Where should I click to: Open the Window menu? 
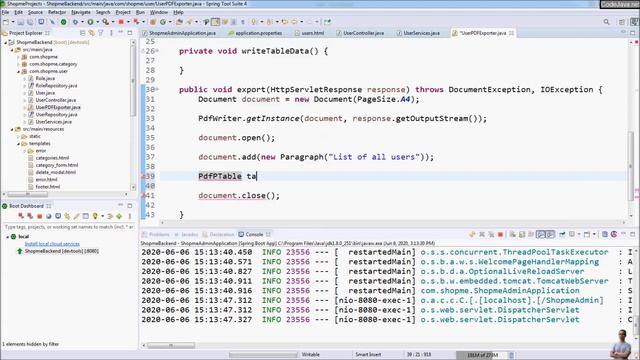(x=159, y=12)
